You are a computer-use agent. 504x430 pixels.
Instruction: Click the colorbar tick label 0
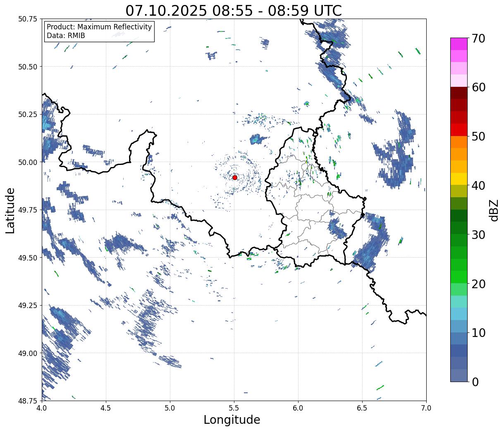pos(475,382)
